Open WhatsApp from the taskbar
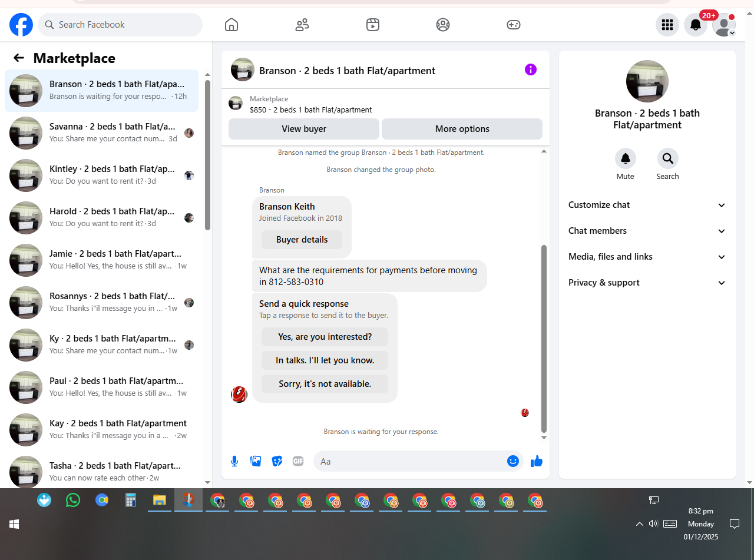Image resolution: width=754 pixels, height=560 pixels. click(73, 501)
